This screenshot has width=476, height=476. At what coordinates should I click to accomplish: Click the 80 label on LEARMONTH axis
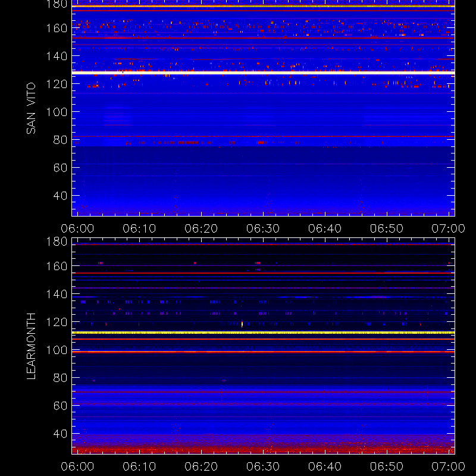(x=60, y=378)
